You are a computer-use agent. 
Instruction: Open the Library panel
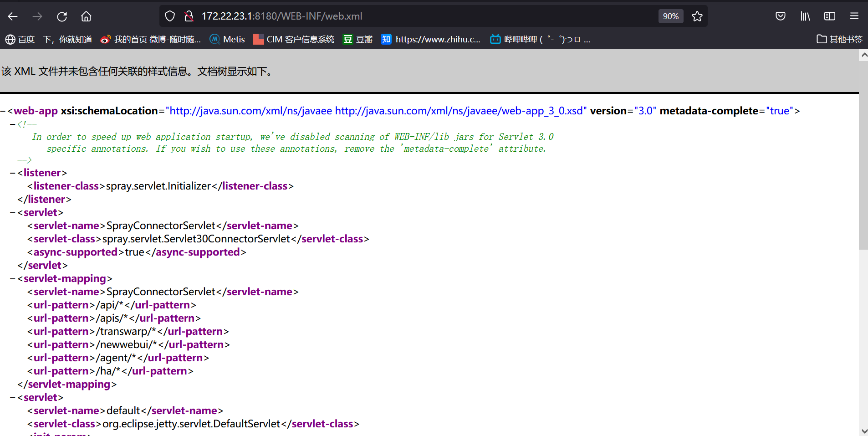[x=805, y=15]
